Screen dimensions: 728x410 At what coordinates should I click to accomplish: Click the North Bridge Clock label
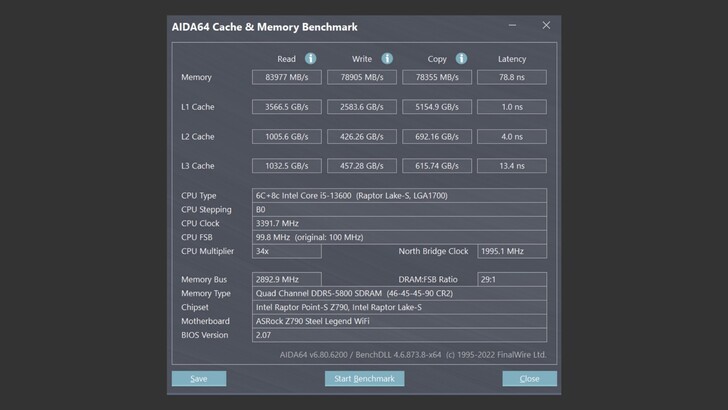coord(433,251)
